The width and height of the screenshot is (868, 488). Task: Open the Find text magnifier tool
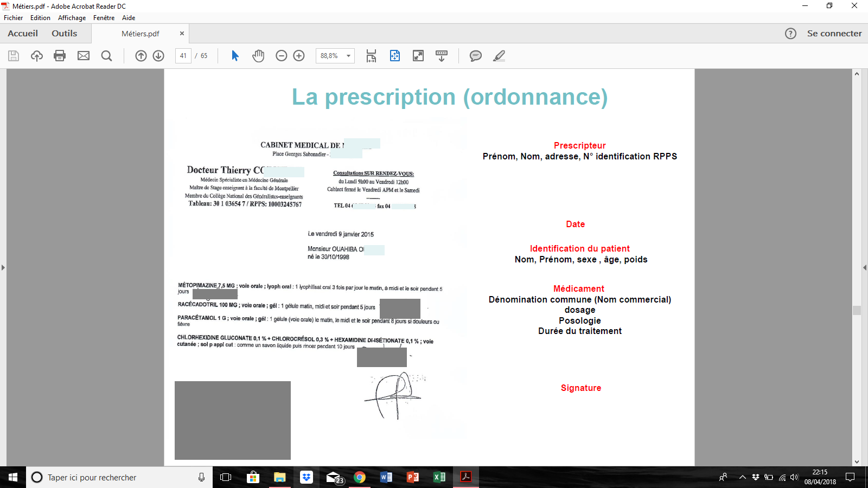coord(106,56)
